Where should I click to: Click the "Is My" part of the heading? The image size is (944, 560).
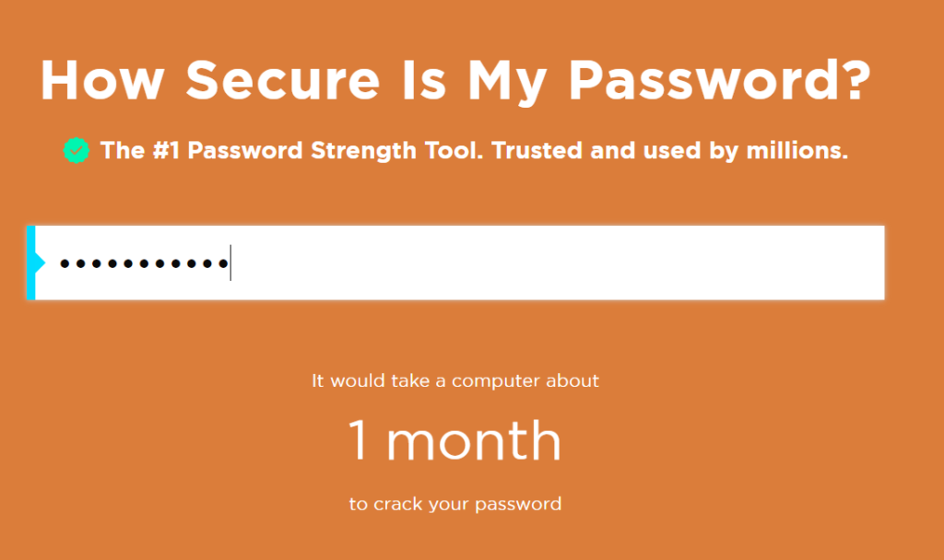pos(480,80)
